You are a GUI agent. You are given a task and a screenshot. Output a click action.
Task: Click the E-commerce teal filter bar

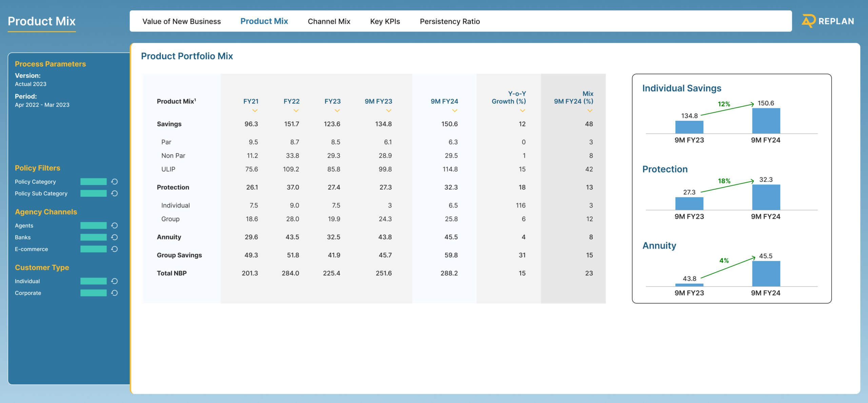(93, 249)
